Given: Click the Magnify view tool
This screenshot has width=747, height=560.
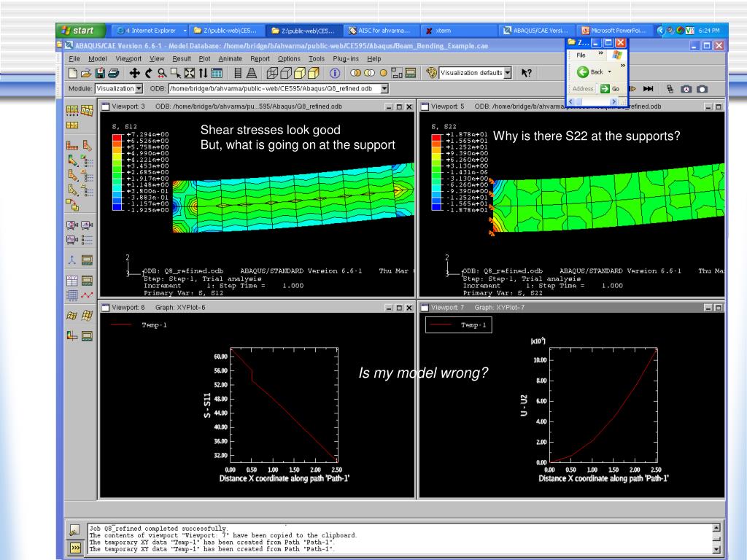Looking at the screenshot, I should (163, 74).
